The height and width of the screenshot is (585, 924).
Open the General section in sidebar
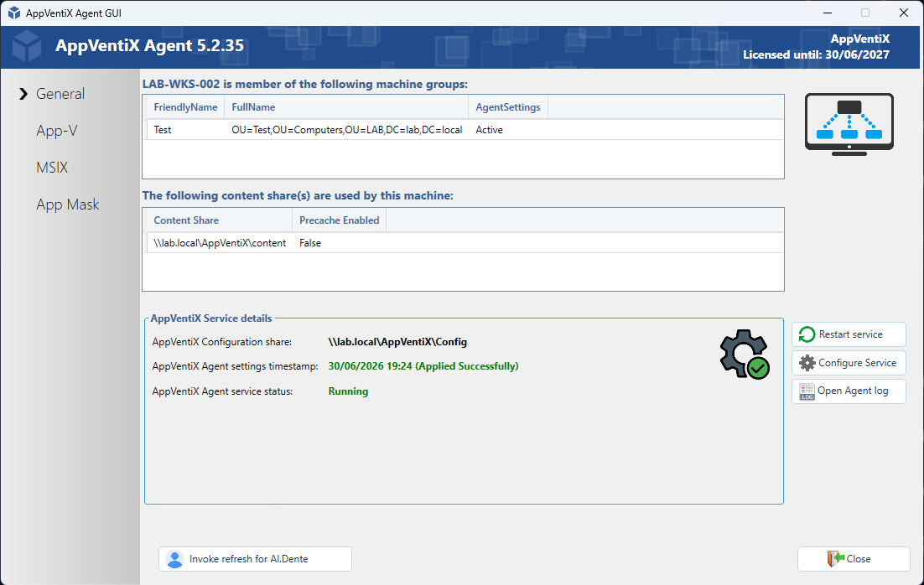pyautogui.click(x=60, y=94)
